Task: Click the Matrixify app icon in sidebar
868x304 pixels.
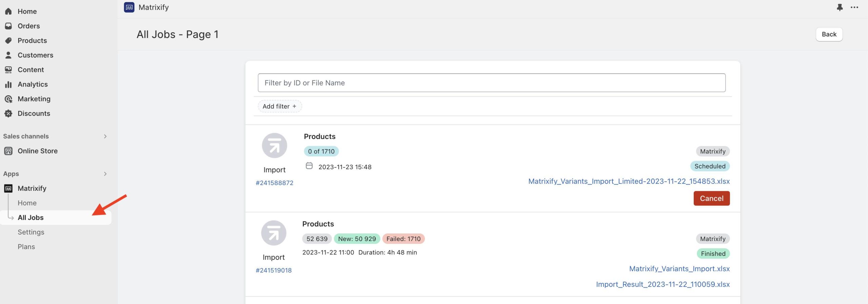Action: [x=8, y=188]
